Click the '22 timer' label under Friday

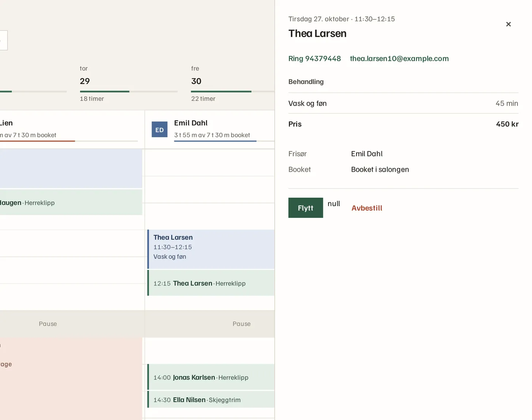point(203,98)
